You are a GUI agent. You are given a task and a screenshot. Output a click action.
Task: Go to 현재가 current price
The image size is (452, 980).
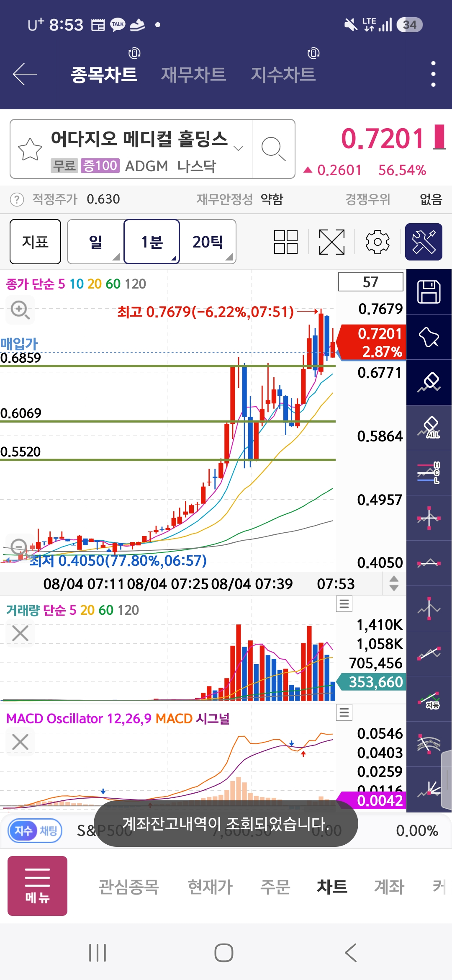(210, 887)
